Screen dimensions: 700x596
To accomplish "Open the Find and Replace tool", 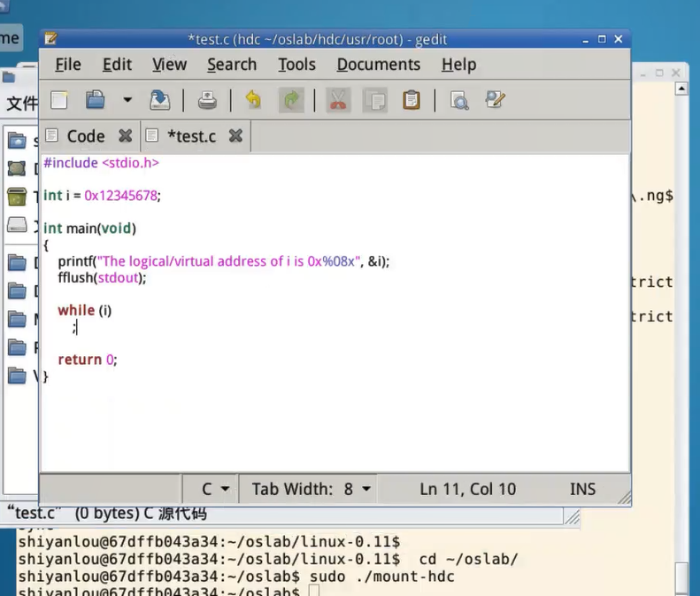I will pyautogui.click(x=495, y=100).
